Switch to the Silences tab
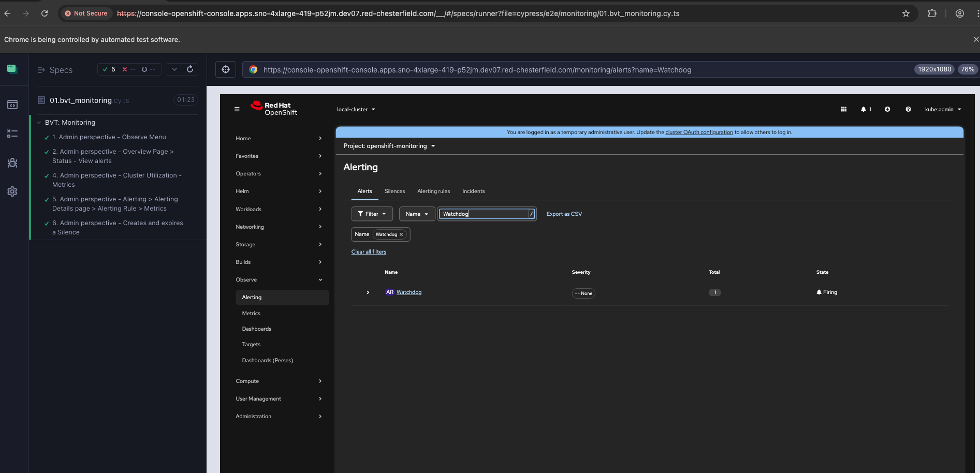 (x=394, y=191)
